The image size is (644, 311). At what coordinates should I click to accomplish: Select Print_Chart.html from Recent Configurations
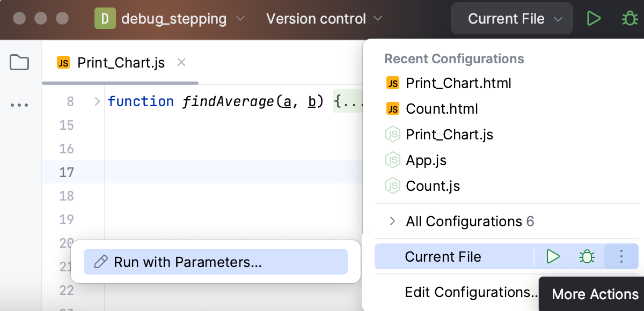[x=458, y=83]
